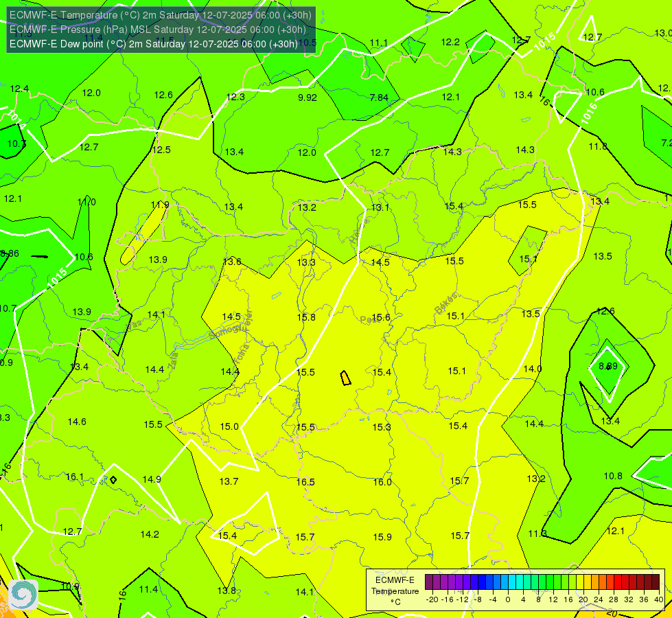The image size is (672, 618).
Task: Click the 13.3 temperature value
Action: (x=306, y=262)
